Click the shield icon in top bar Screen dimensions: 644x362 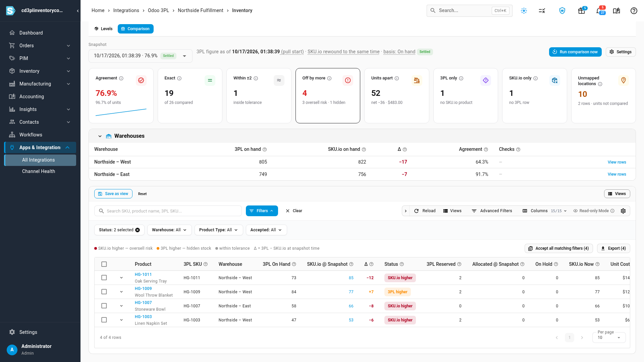point(562,11)
